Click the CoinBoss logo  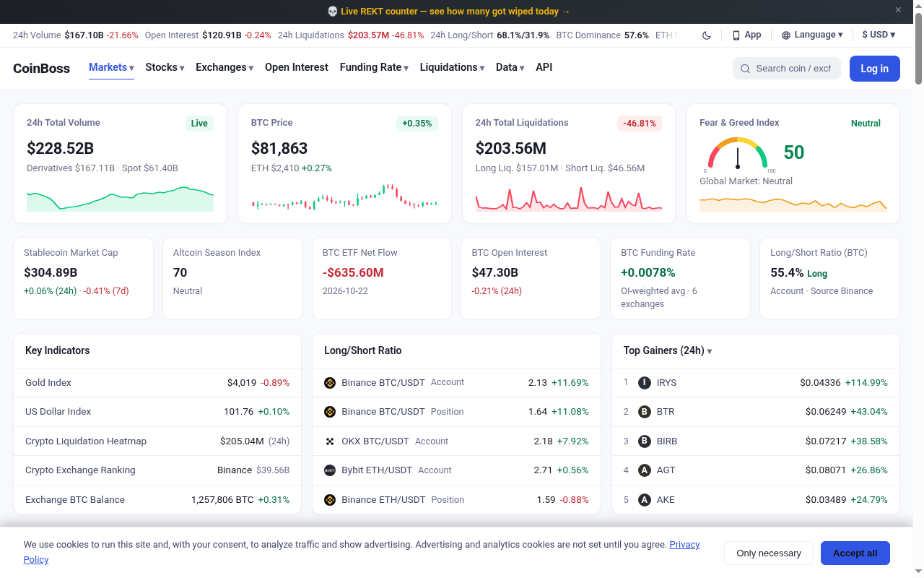click(x=41, y=69)
